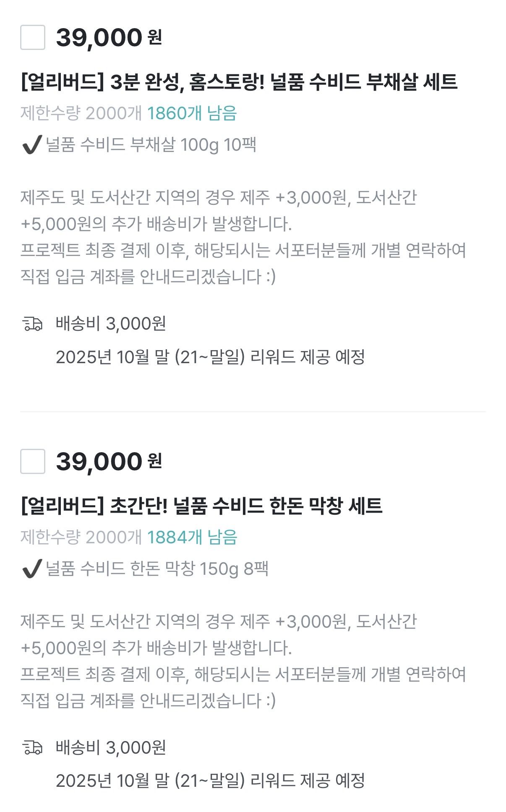
Task: Select the 널품 수비드 한돈 막창 150g 8팩 item line
Action: (157, 569)
